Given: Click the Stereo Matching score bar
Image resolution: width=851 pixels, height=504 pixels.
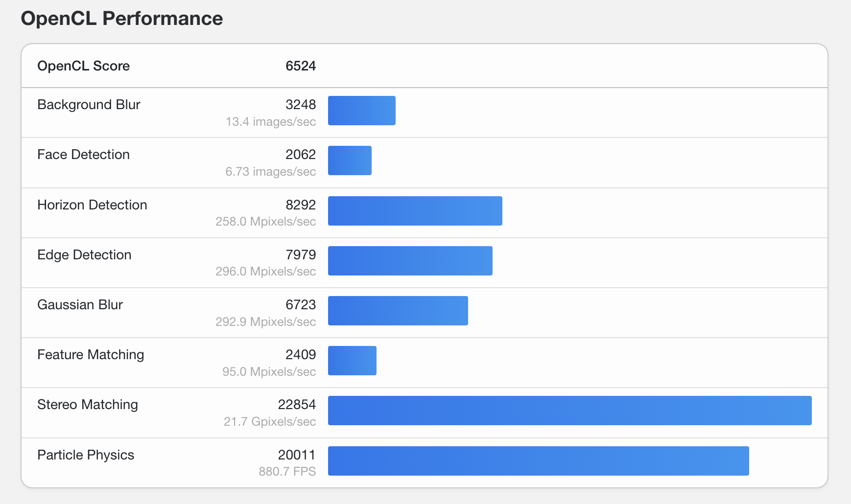Looking at the screenshot, I should tap(570, 411).
